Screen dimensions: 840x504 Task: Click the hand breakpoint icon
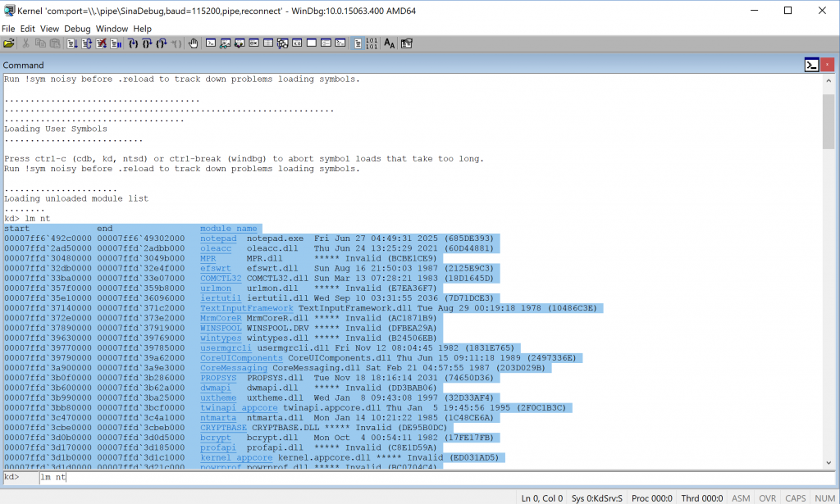click(x=194, y=44)
